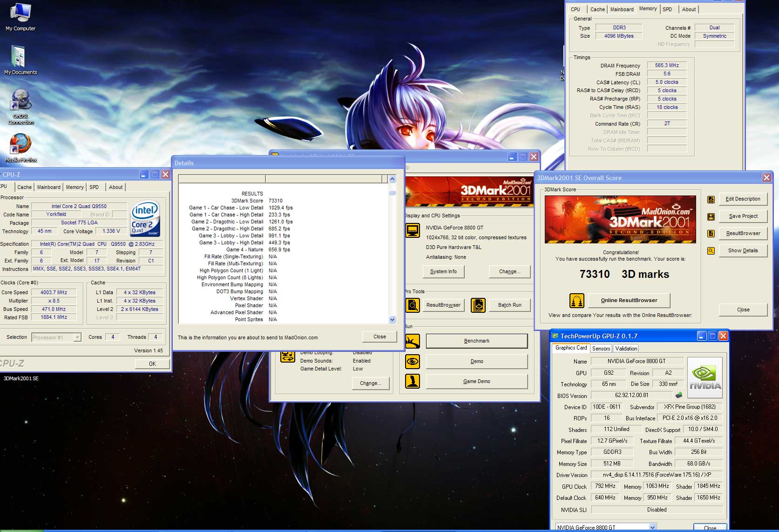Switch to Mainboard tab in left CPU-Z

click(48, 187)
